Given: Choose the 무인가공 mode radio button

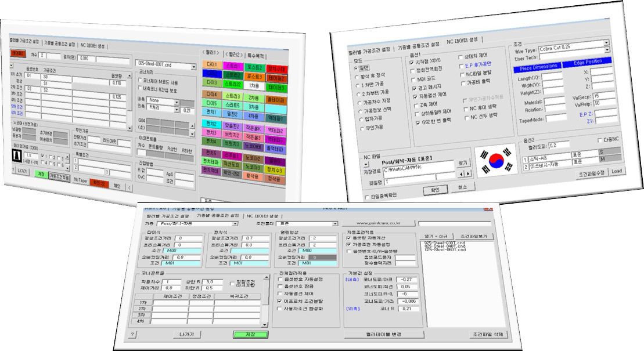Looking at the screenshot, I should [x=362, y=128].
